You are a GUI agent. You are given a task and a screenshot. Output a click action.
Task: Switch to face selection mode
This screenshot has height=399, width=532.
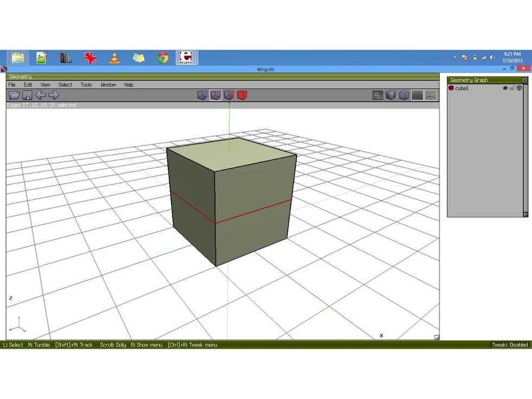(229, 95)
